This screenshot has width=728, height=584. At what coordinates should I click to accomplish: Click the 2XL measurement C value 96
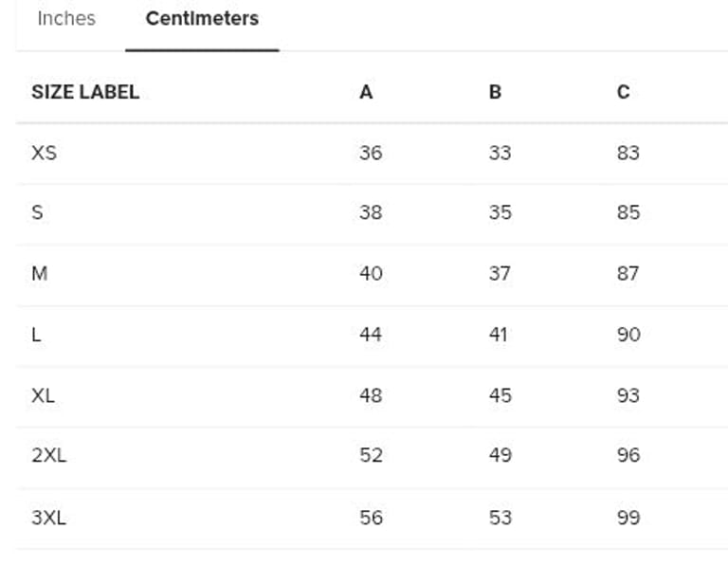(x=628, y=455)
